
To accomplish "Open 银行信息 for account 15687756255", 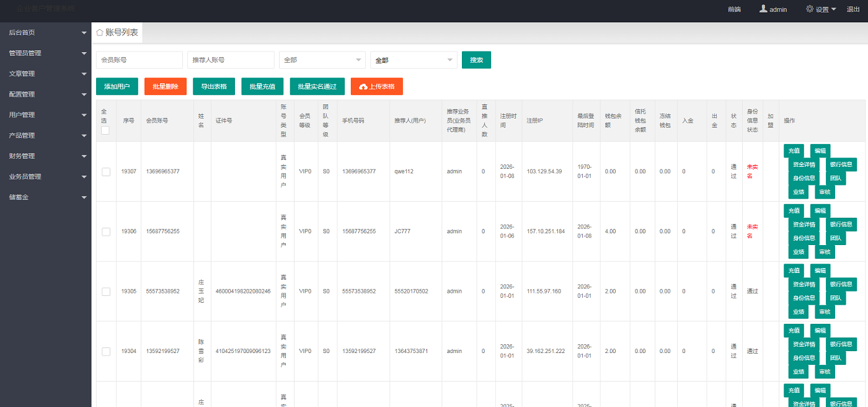I will pyautogui.click(x=841, y=224).
